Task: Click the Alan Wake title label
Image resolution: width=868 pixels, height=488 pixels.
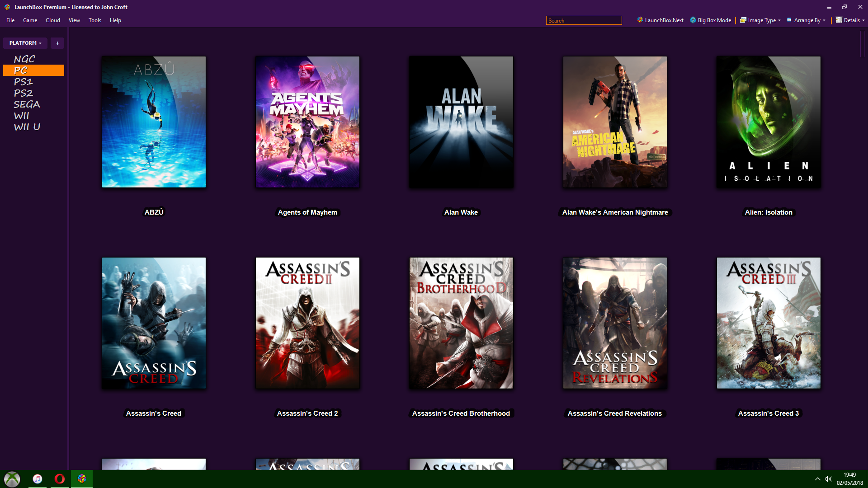Action: [x=461, y=212]
